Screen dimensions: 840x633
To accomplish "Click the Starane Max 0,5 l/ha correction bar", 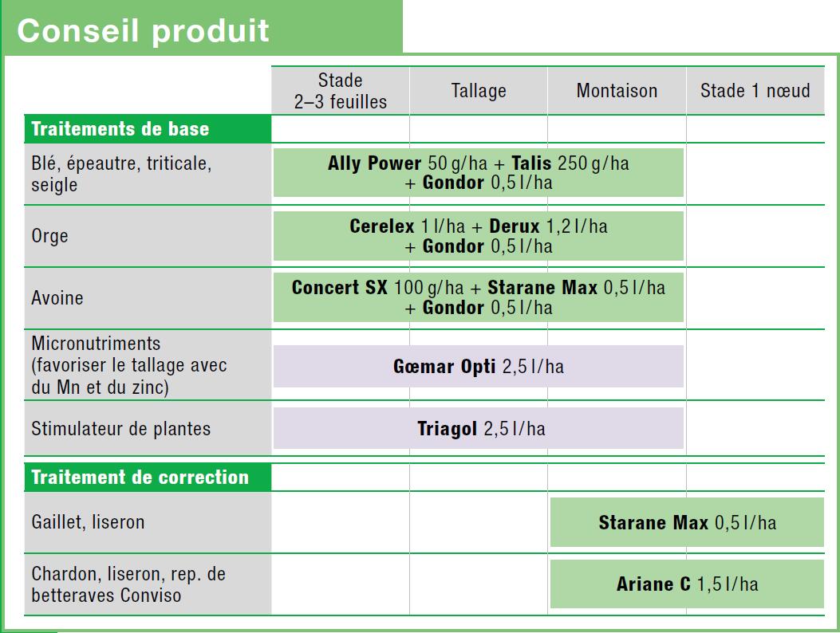I will [687, 523].
